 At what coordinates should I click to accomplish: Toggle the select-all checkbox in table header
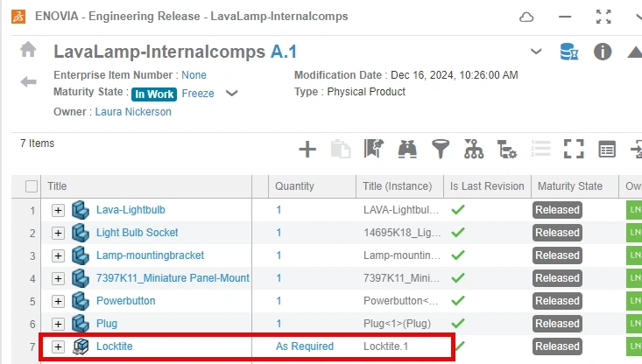tap(32, 186)
